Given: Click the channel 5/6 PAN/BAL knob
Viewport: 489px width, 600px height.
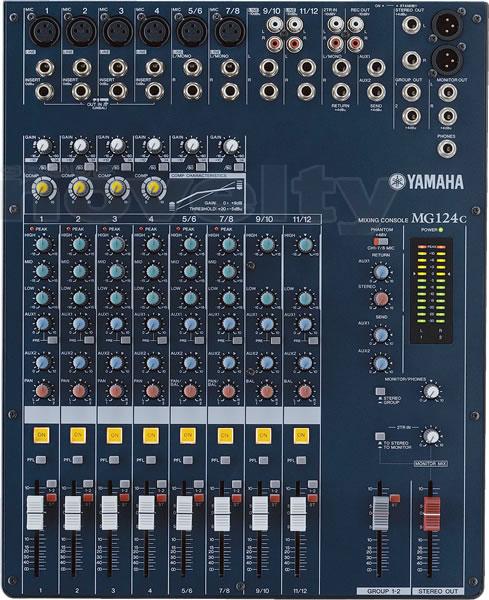Looking at the screenshot, I should pyautogui.click(x=190, y=391).
